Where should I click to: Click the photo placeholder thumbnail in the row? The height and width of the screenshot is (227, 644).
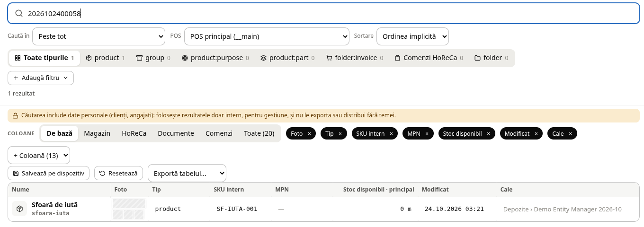(x=129, y=209)
